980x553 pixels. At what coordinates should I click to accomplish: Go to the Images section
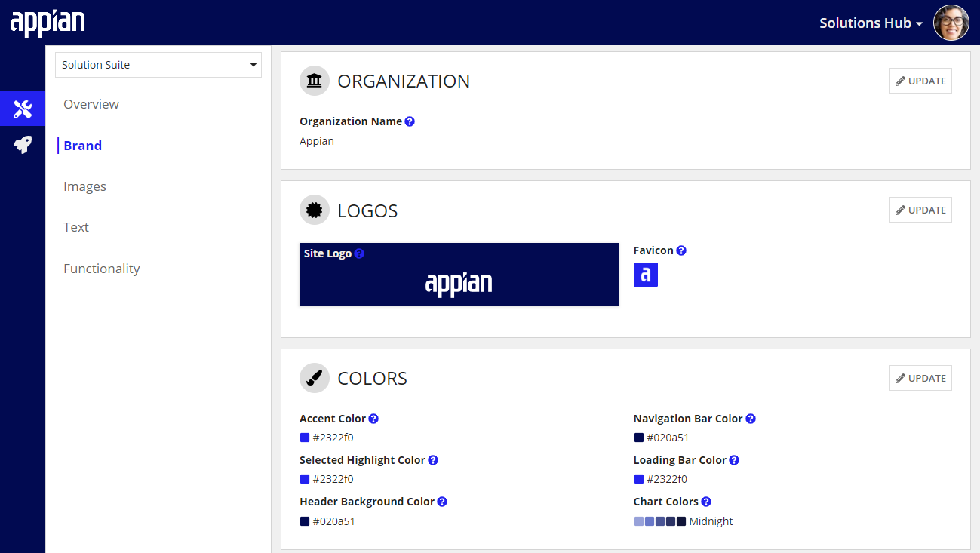[84, 186]
